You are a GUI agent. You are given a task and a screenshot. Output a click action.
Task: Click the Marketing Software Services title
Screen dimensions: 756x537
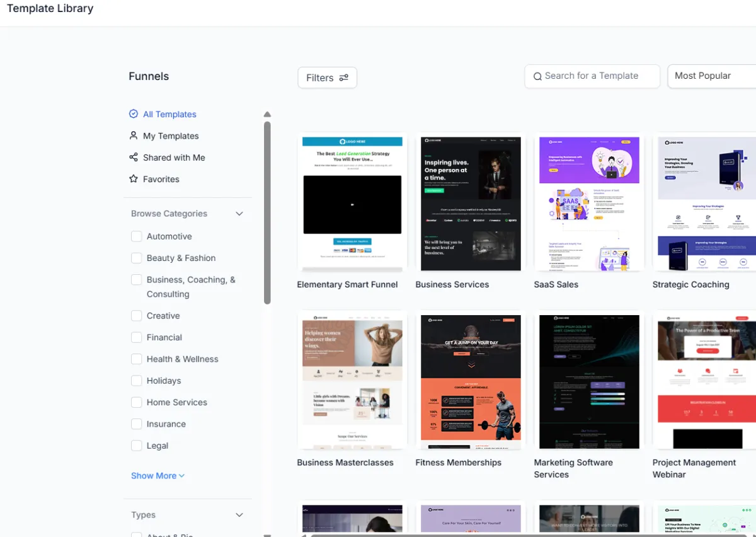(x=573, y=468)
